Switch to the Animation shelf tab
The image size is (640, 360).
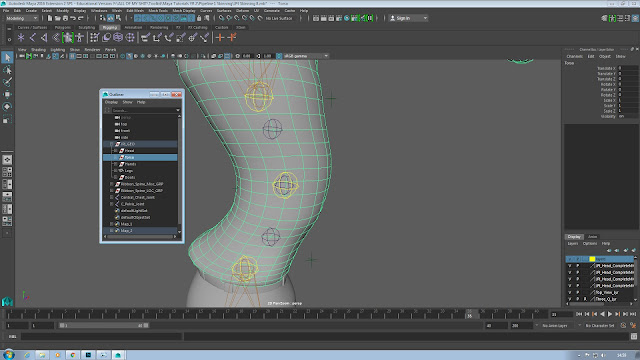133,27
